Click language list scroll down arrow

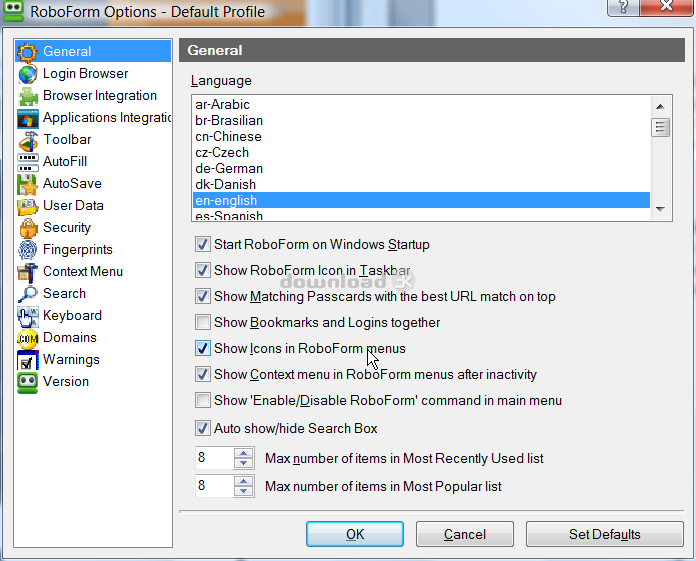pos(660,209)
